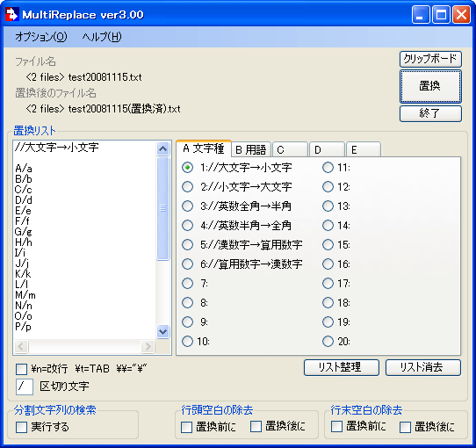The height and width of the screenshot is (448, 476).
Task: Check 置換後に under 行末空白の除去
Action: [405, 427]
